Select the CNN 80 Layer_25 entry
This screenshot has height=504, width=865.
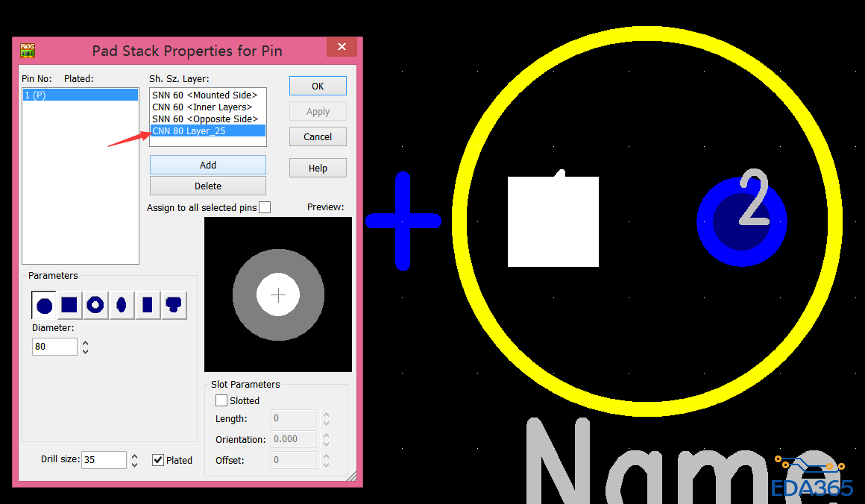208,130
